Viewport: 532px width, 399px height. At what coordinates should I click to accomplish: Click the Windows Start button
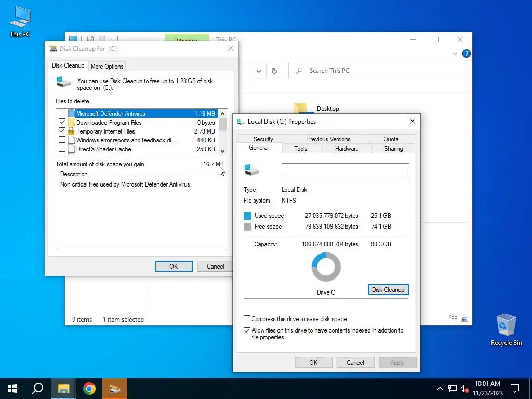click(x=12, y=389)
